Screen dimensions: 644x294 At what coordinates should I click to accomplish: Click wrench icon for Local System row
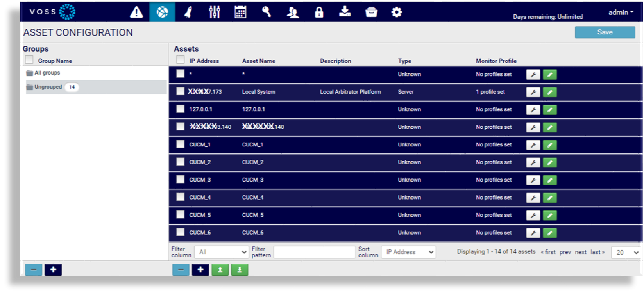click(533, 92)
